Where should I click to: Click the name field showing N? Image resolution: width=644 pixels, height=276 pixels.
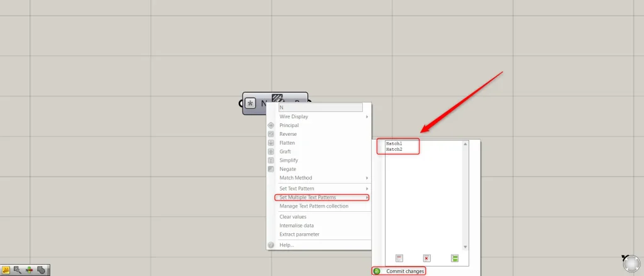320,108
